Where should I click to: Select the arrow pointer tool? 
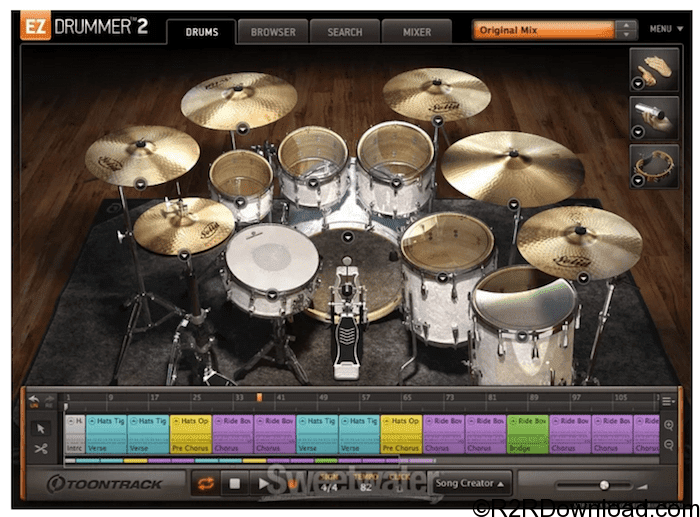[41, 429]
